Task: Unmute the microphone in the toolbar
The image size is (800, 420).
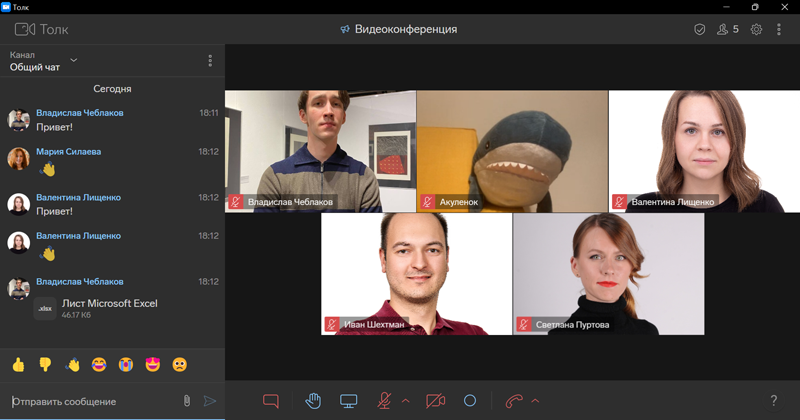Action: 384,401
